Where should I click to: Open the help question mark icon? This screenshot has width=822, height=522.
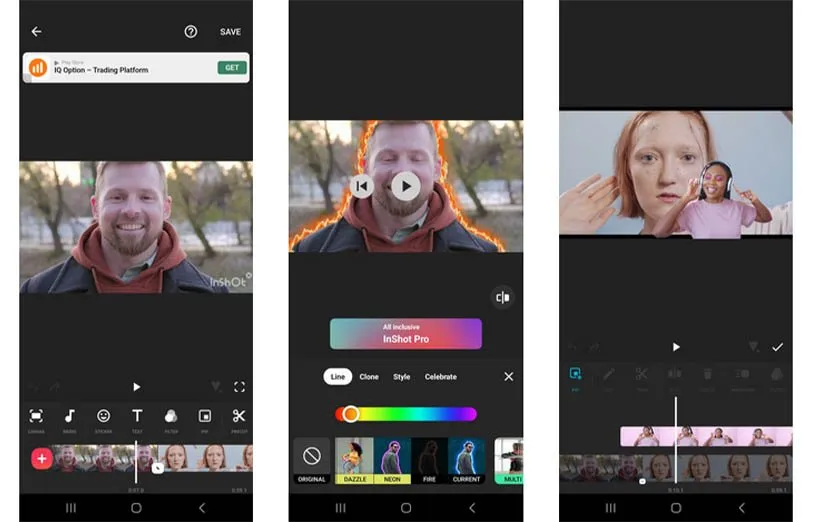[x=191, y=32]
